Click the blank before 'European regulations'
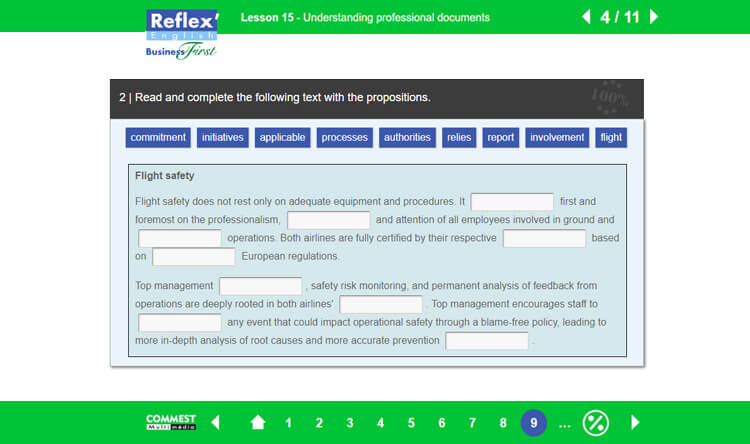This screenshot has width=750, height=444. (193, 256)
